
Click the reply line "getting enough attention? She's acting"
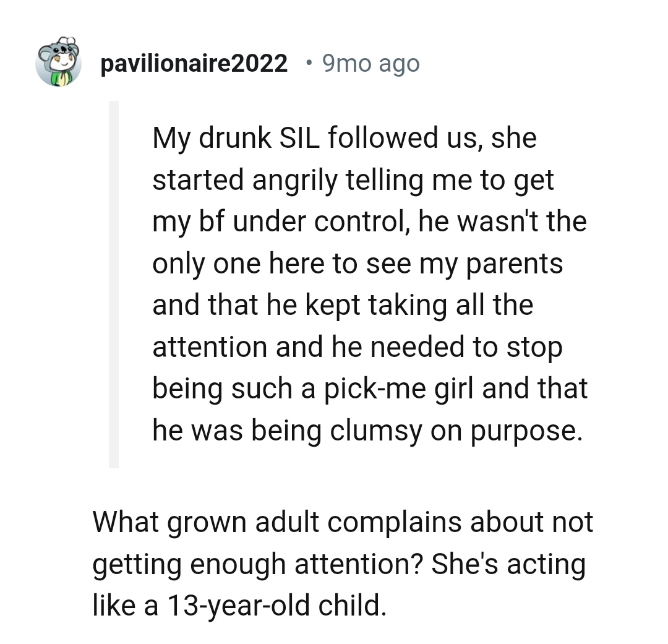[x=339, y=564]
